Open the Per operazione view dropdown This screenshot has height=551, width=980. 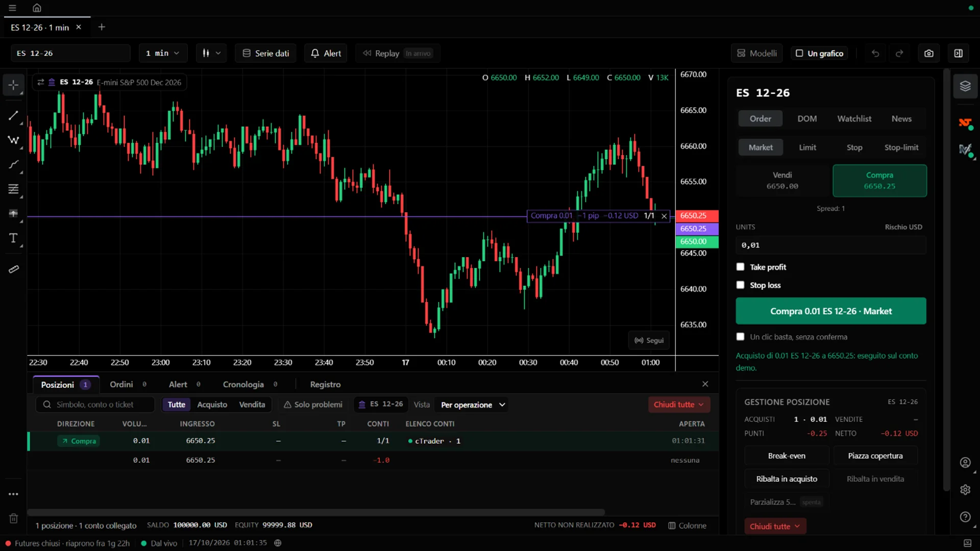point(473,405)
